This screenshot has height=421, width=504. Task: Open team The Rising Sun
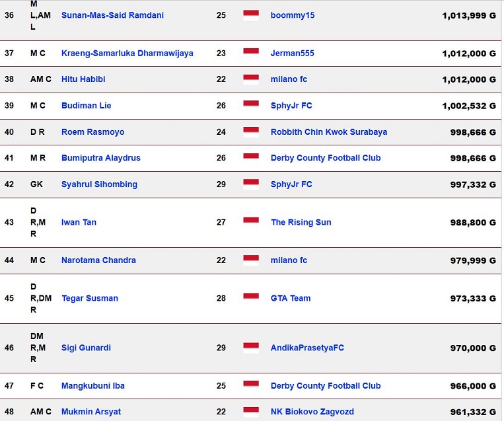301,222
